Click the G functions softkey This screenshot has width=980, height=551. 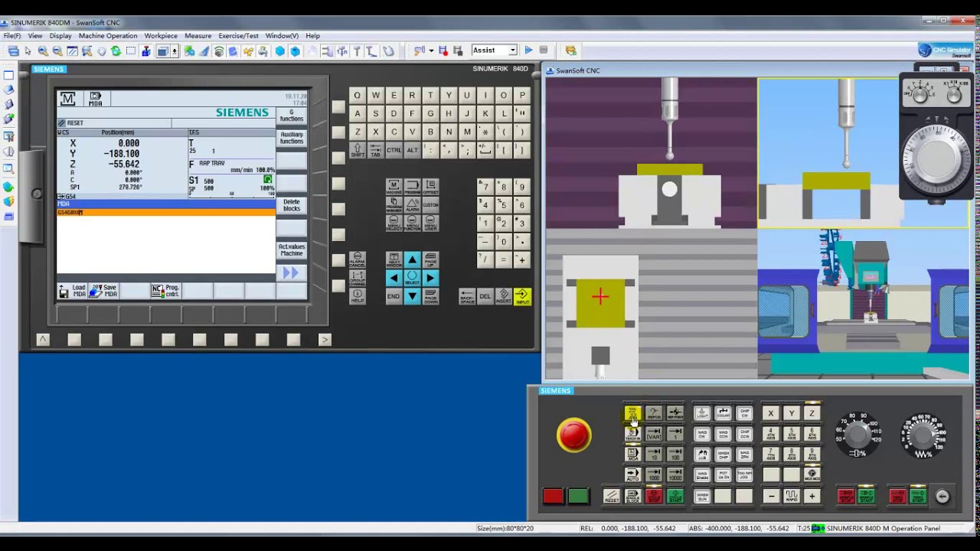coord(291,116)
